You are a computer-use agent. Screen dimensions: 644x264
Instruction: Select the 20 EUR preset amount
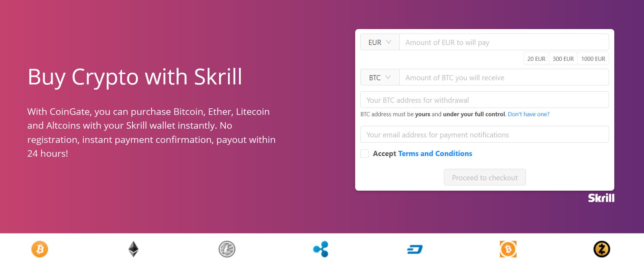tap(536, 59)
